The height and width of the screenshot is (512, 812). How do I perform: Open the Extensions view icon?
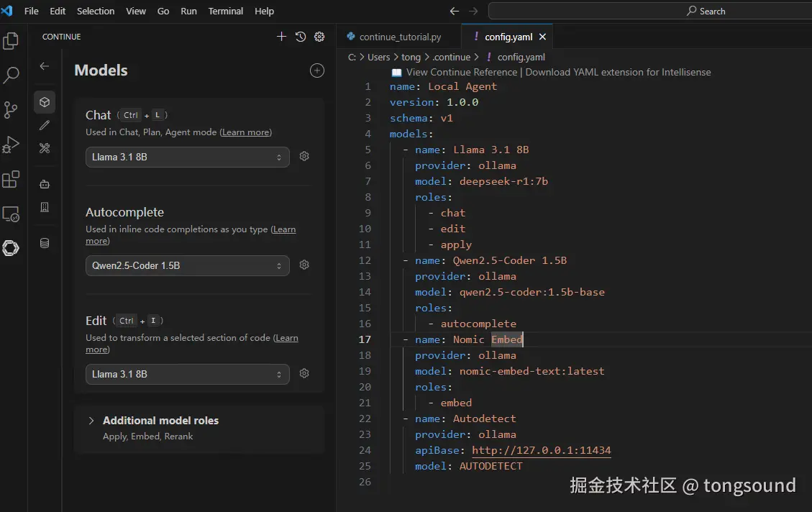pyautogui.click(x=11, y=179)
